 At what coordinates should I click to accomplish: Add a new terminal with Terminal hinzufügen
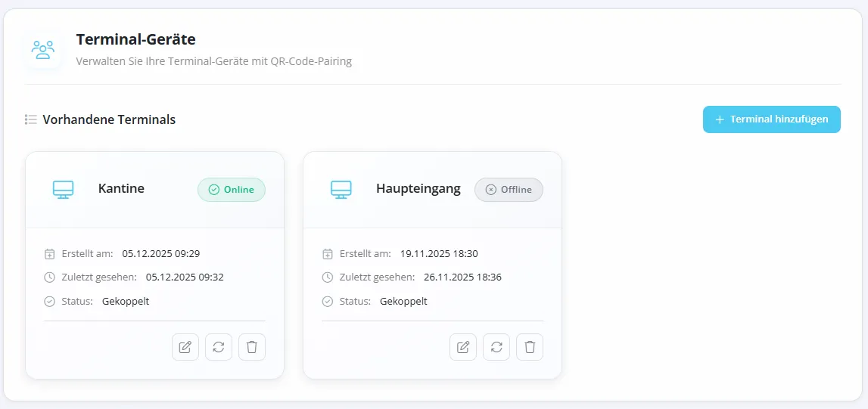[771, 119]
